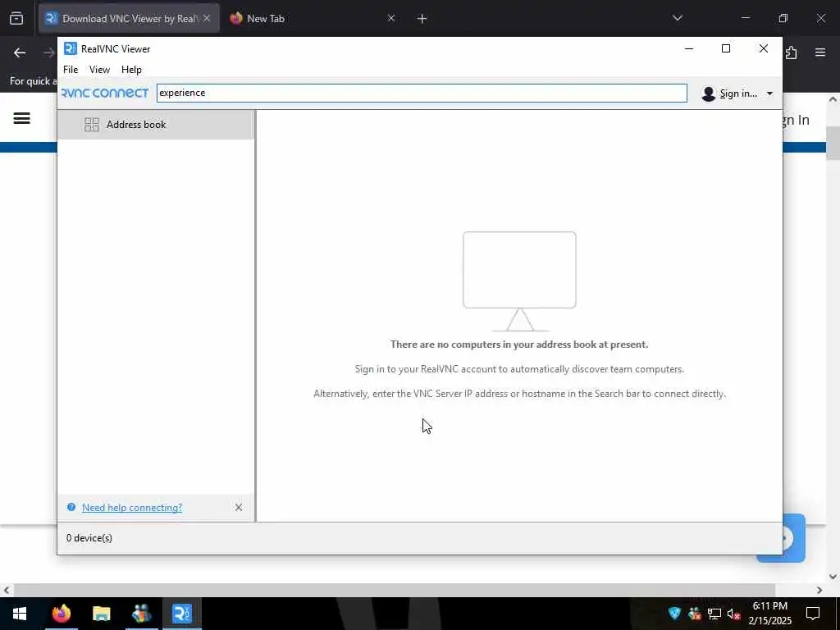
Task: Open the webpage hamburger navigation menu
Action: [x=21, y=118]
